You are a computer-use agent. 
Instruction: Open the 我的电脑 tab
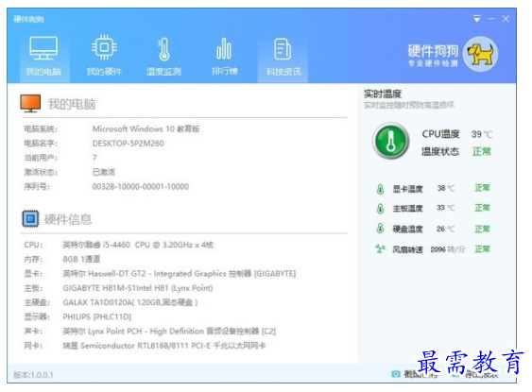(43, 57)
